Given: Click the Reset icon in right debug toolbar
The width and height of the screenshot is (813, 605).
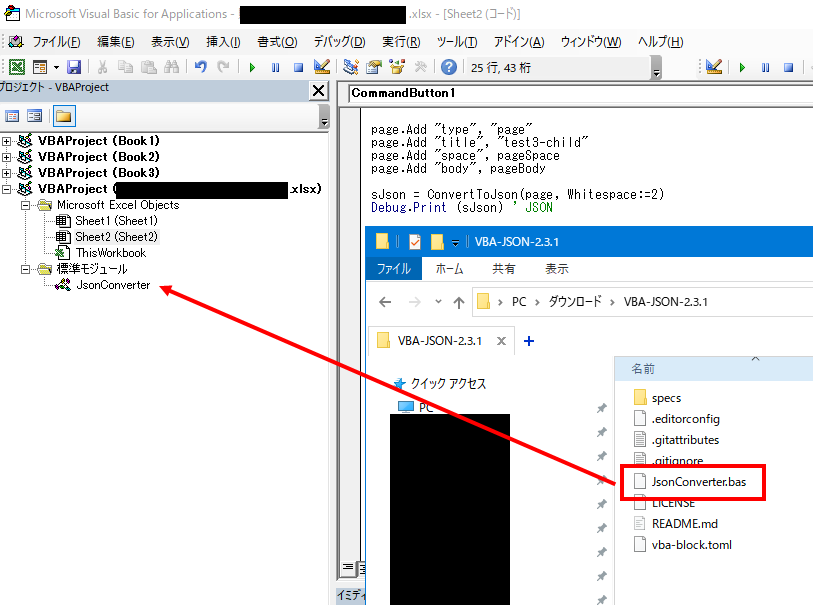Looking at the screenshot, I should pyautogui.click(x=789, y=67).
